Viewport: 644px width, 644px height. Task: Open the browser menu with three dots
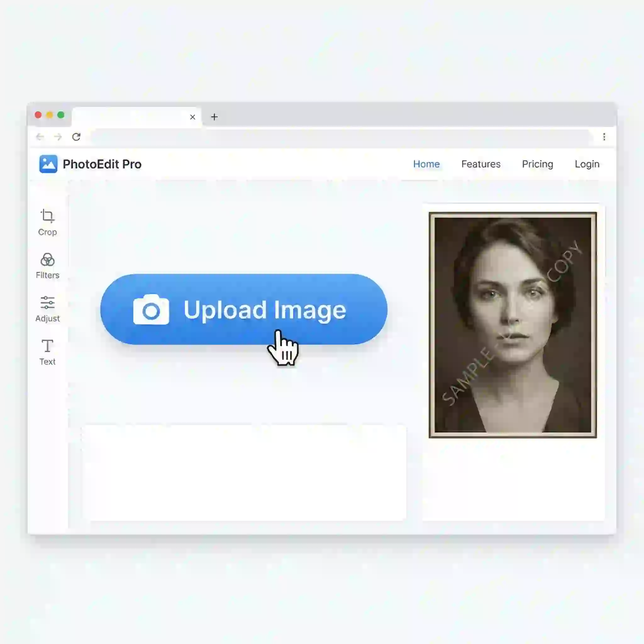click(x=604, y=137)
